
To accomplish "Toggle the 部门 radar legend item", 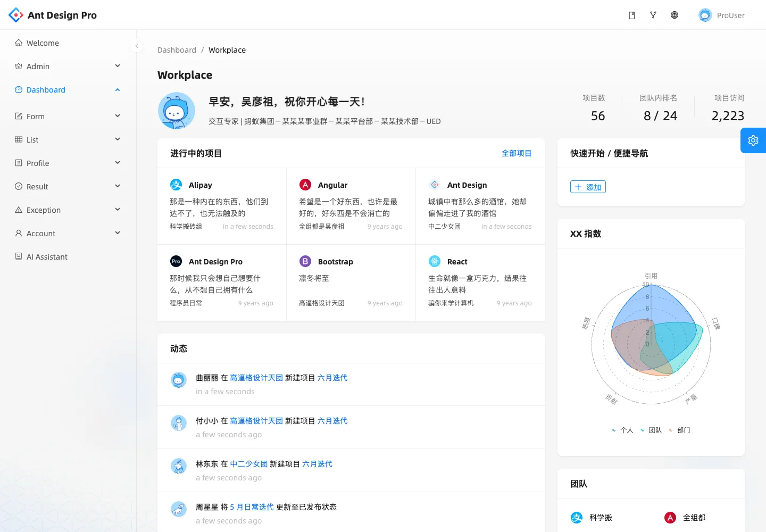I will [679, 430].
